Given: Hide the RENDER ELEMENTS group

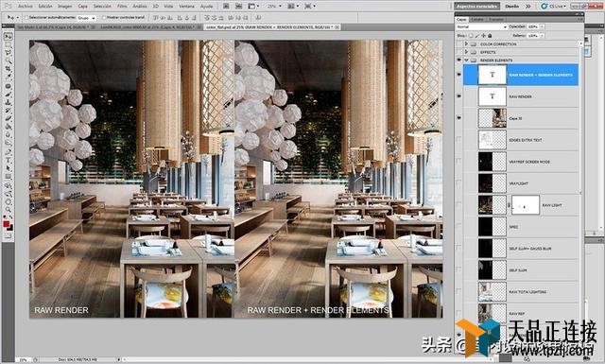Looking at the screenshot, I should coord(458,61).
